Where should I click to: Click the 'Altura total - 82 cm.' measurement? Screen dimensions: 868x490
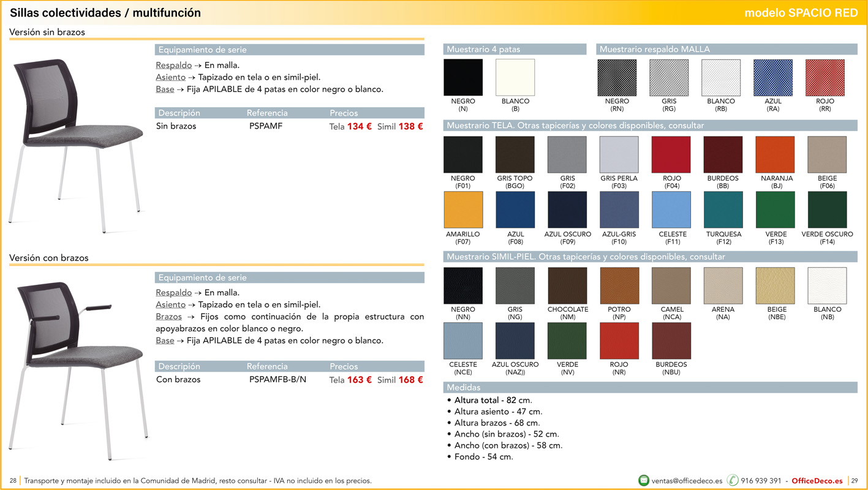[x=493, y=401]
